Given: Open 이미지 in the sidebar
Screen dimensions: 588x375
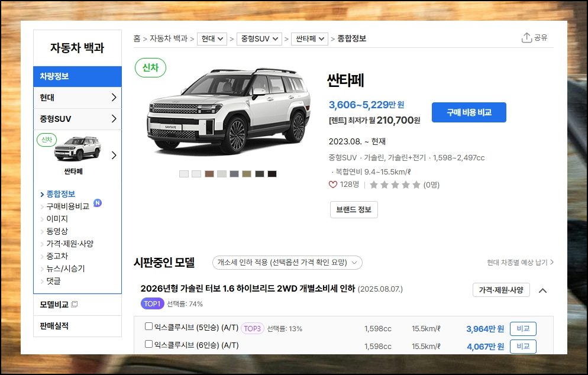Looking at the screenshot, I should (57, 219).
